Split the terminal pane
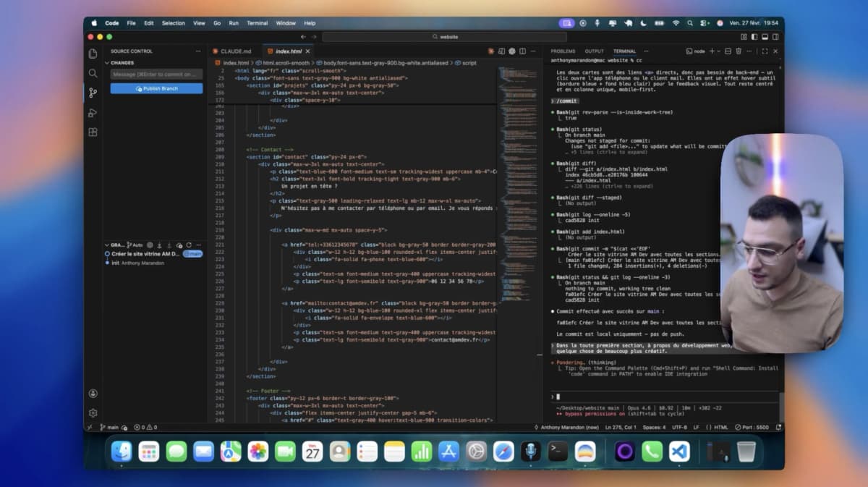 pyautogui.click(x=728, y=51)
